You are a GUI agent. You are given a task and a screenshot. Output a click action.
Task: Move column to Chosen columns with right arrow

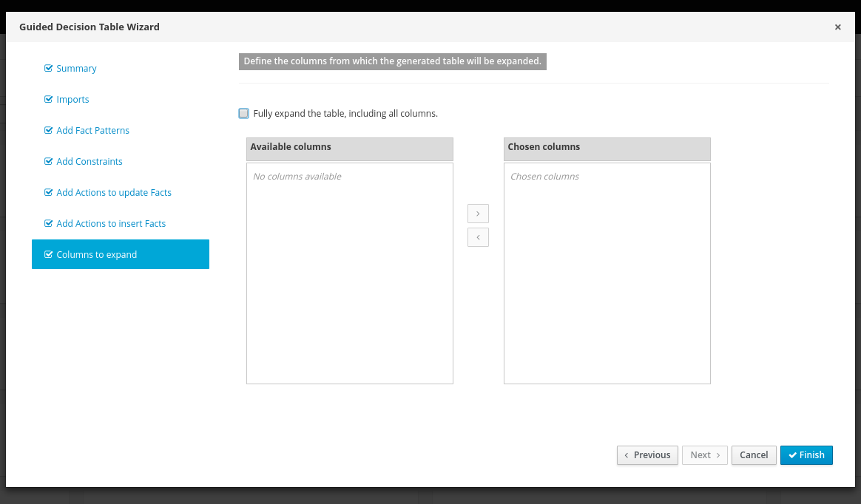click(x=478, y=214)
